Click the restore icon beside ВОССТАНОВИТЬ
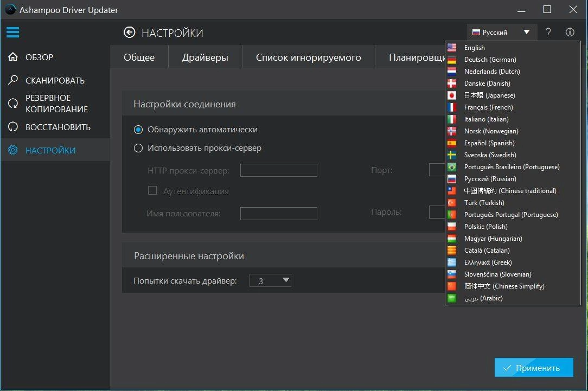Viewport: 588px width, 391px height. click(13, 127)
